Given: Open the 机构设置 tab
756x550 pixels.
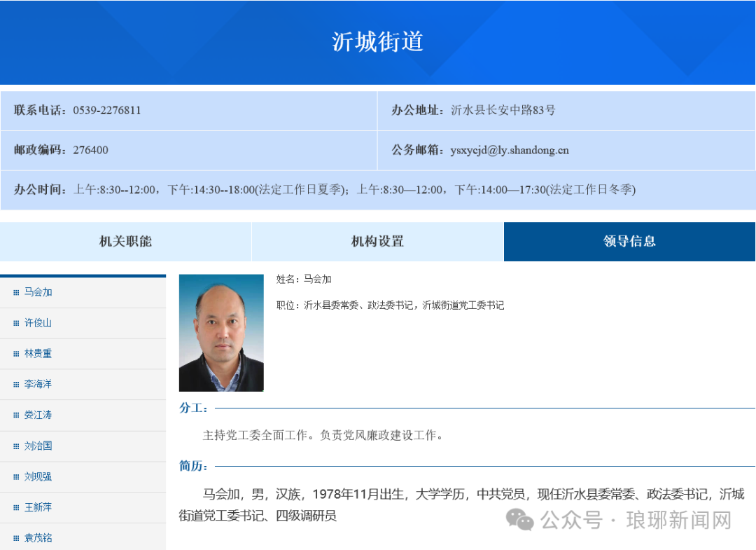Looking at the screenshot, I should coord(377,241).
